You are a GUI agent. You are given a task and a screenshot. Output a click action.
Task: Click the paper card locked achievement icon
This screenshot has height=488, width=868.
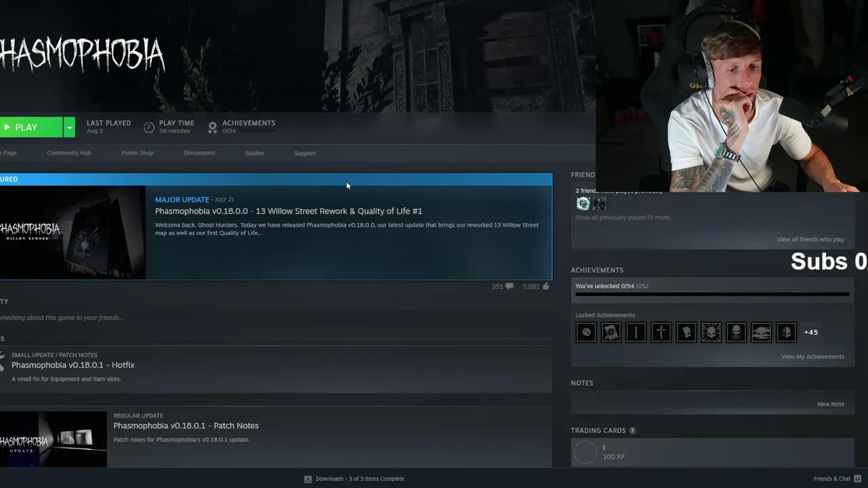tap(611, 332)
